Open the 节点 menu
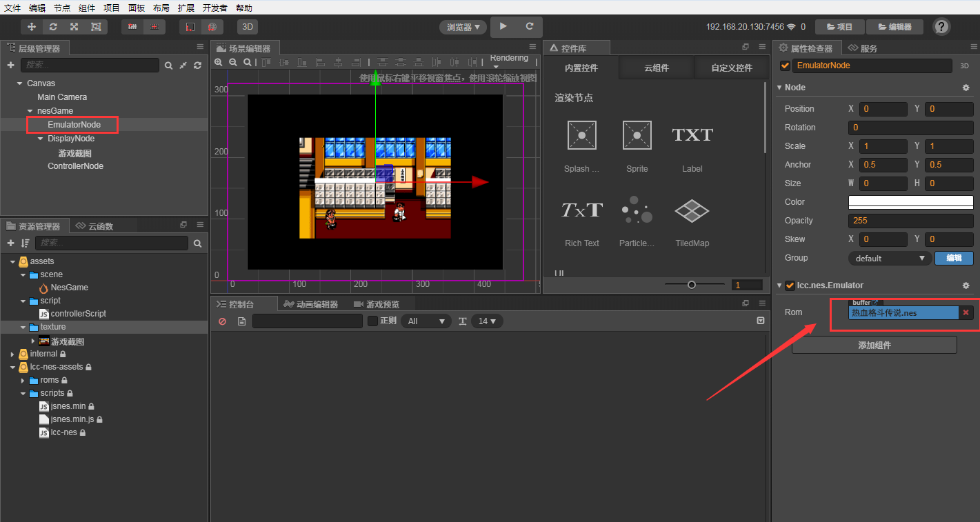Screen dimensions: 980x522 [62, 8]
